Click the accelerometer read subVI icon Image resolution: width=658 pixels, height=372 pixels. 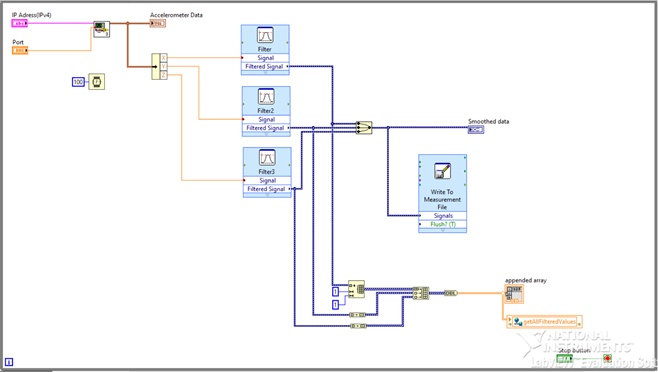(x=101, y=29)
